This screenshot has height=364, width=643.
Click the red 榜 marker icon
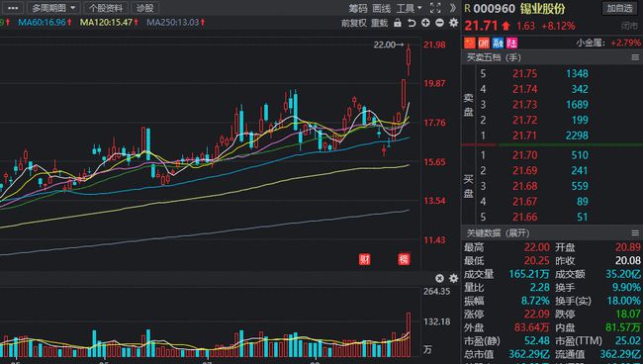pos(404,259)
